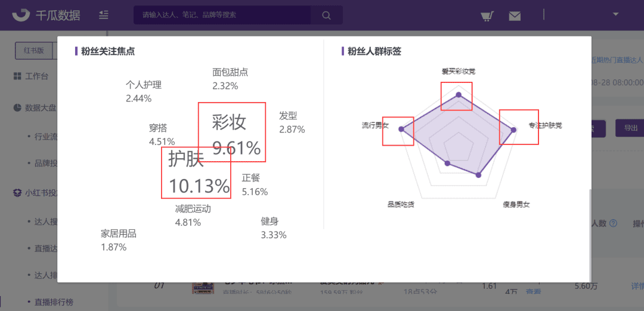Click the 查看 link in the row
The image size is (644, 311).
[533, 292]
